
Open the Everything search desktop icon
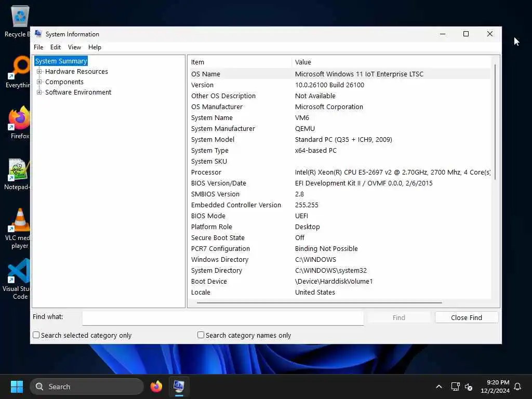click(x=18, y=72)
